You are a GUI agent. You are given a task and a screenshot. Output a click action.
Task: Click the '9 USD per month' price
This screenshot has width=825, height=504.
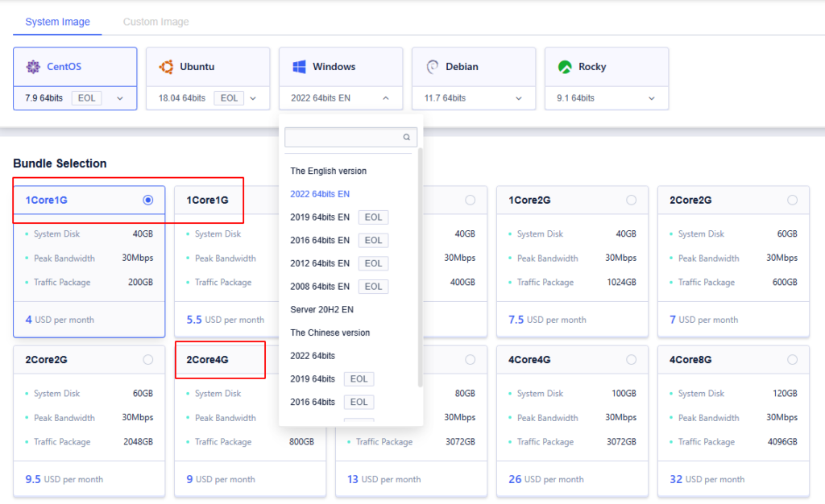click(x=221, y=479)
